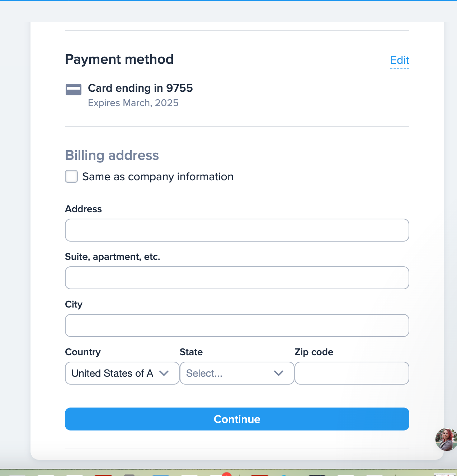Open the chat avatar bubble
The width and height of the screenshot is (457, 476).
pyautogui.click(x=446, y=439)
